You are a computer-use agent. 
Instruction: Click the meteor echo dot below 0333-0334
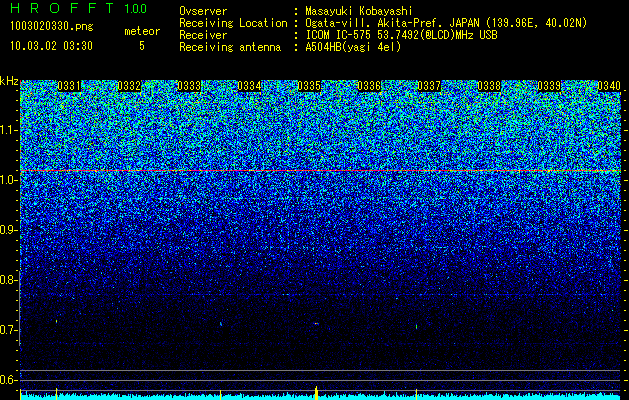tap(221, 323)
